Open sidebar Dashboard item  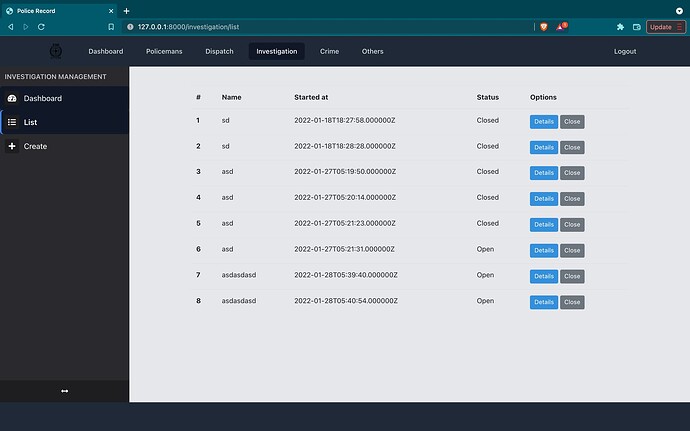click(x=64, y=98)
